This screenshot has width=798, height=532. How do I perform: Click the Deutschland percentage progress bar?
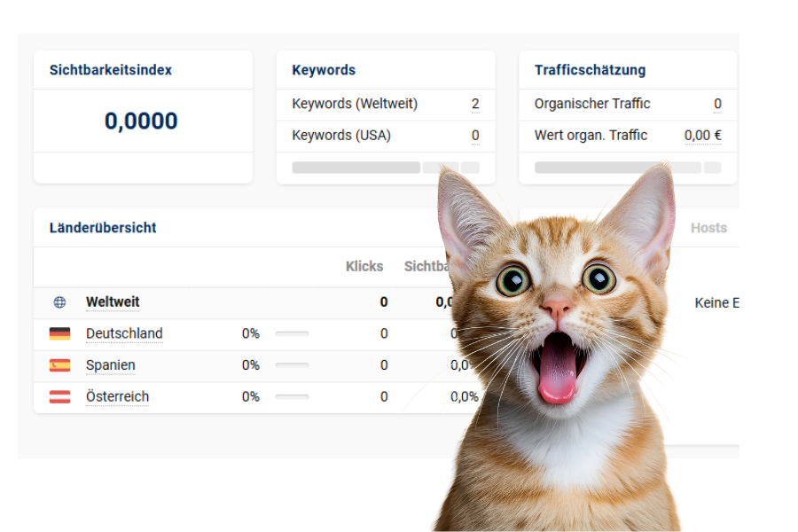(x=292, y=334)
